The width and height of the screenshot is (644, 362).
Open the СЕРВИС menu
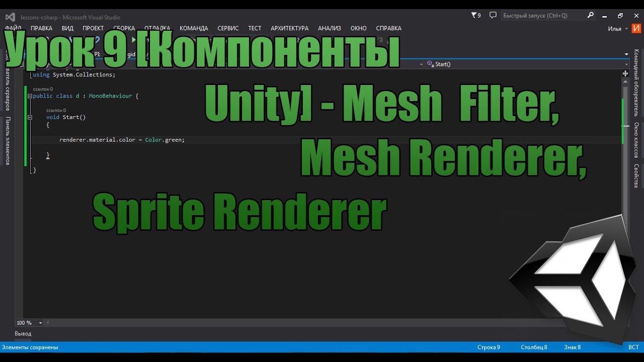pos(228,28)
